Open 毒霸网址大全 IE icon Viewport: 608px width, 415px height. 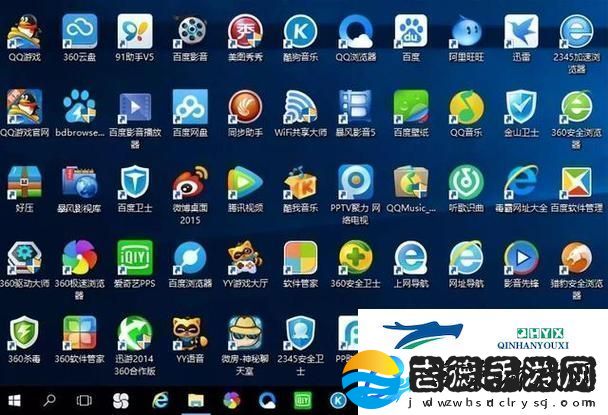tap(521, 182)
